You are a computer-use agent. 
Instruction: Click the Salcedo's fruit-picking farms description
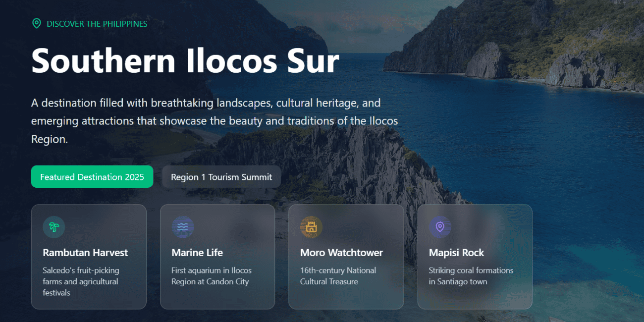point(81,281)
